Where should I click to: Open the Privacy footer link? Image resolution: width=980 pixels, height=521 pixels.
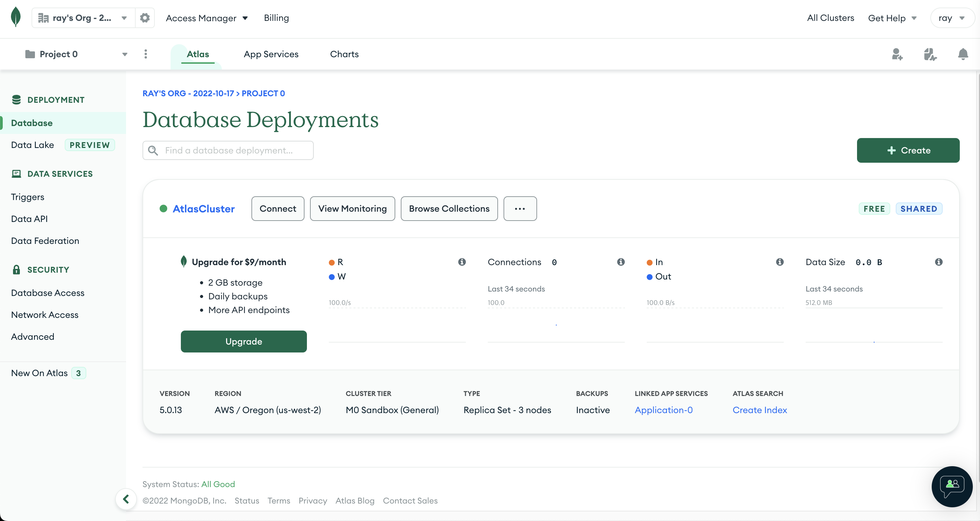click(313, 501)
